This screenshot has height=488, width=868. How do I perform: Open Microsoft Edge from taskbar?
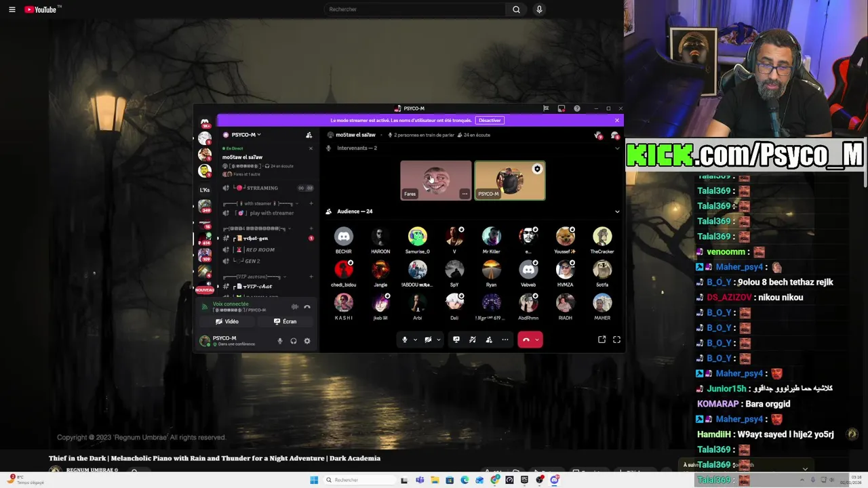(465, 480)
